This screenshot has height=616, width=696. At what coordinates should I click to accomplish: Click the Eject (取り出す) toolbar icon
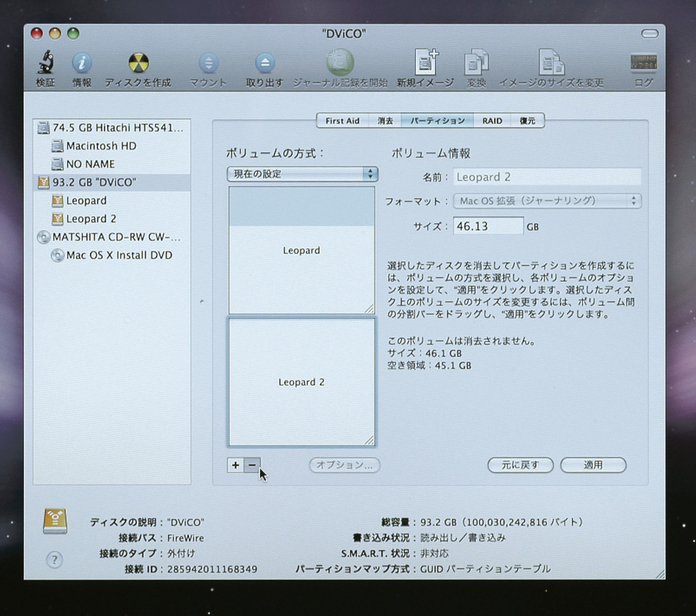coord(265,63)
